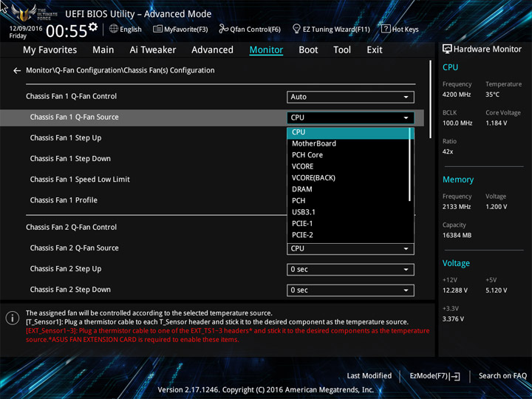Open the Exit tab
The image size is (532, 399).
(x=375, y=50)
